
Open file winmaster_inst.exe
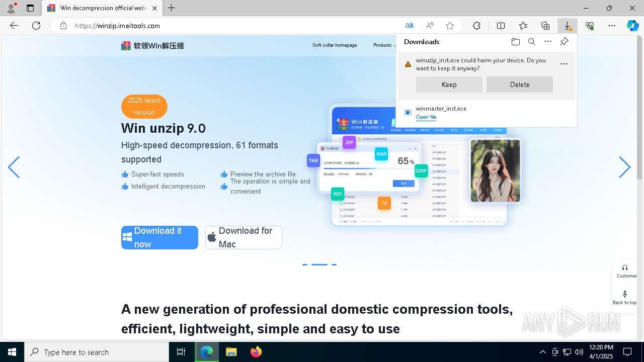(x=426, y=117)
